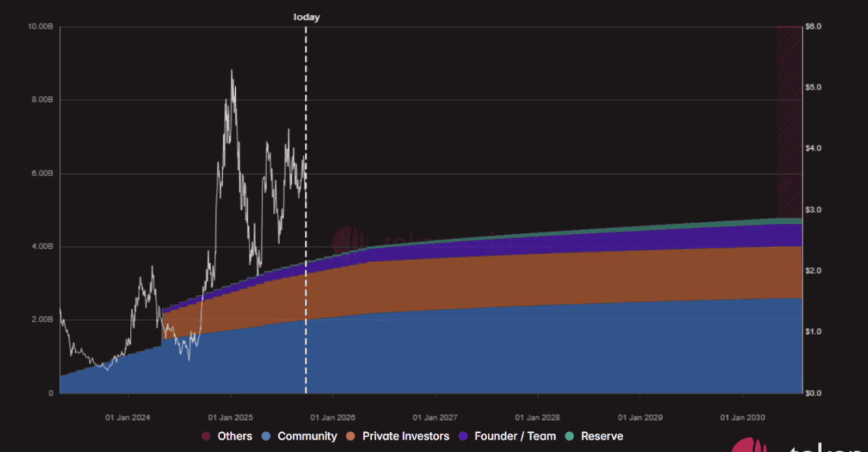The height and width of the screenshot is (452, 868).
Task: Click the blue Community legend dot
Action: 267,436
